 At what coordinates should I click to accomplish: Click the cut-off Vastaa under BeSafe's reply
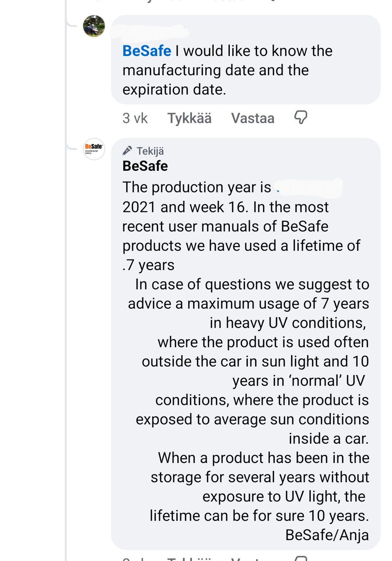tap(252, 559)
